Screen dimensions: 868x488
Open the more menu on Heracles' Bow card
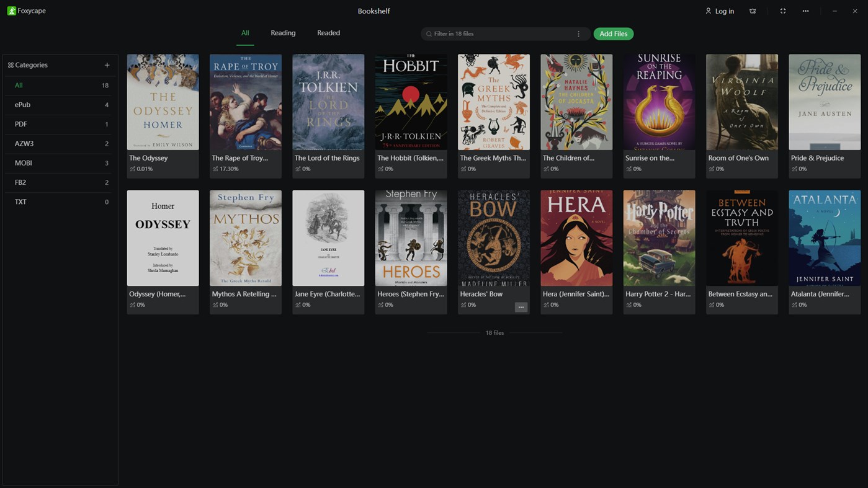521,307
